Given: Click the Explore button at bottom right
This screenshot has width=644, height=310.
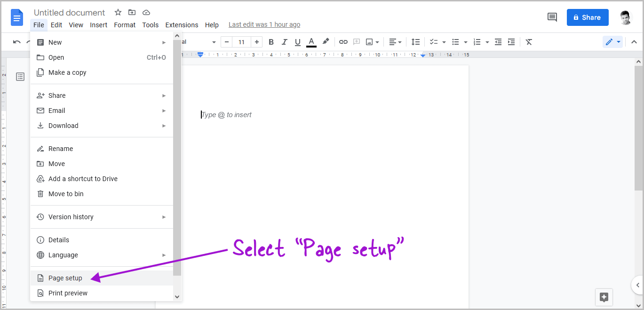Looking at the screenshot, I should 604,297.
